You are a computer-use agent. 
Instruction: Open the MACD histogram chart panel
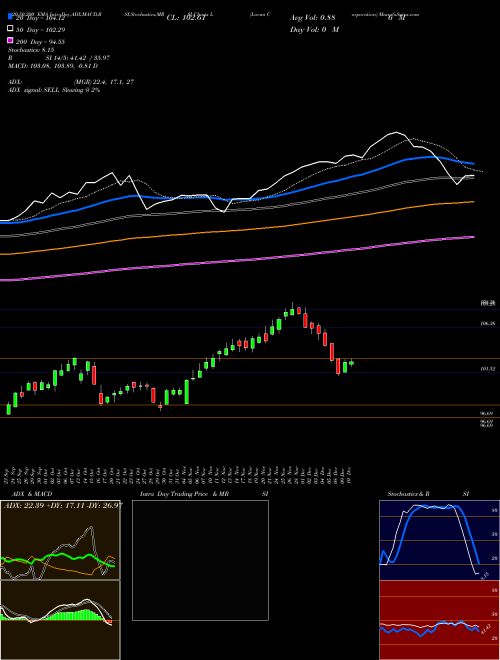[x=60, y=620]
